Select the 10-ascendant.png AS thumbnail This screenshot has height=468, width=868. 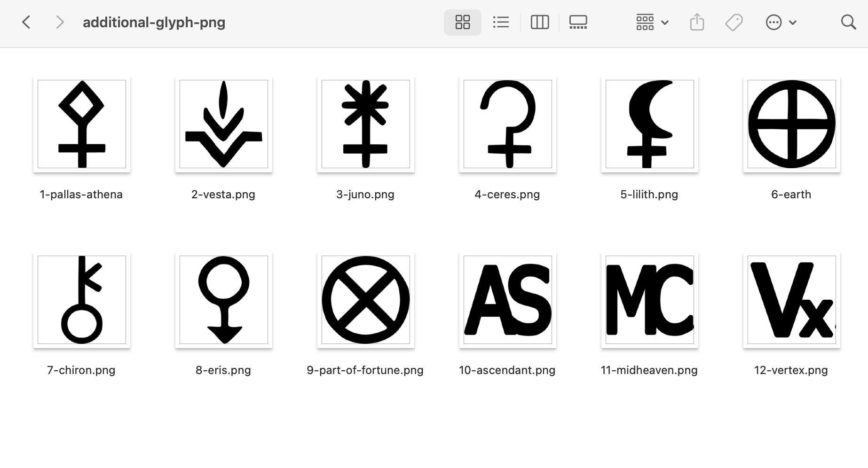(x=508, y=300)
